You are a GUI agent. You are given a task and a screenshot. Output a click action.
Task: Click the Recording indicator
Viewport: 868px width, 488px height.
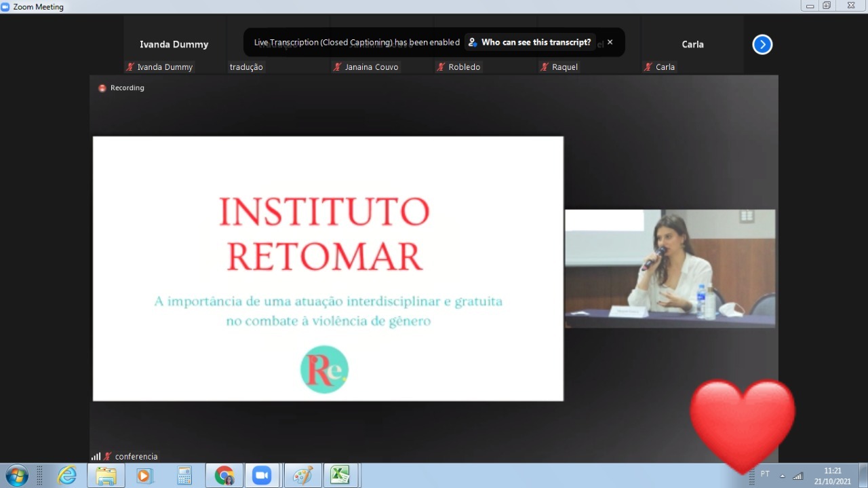[121, 88]
